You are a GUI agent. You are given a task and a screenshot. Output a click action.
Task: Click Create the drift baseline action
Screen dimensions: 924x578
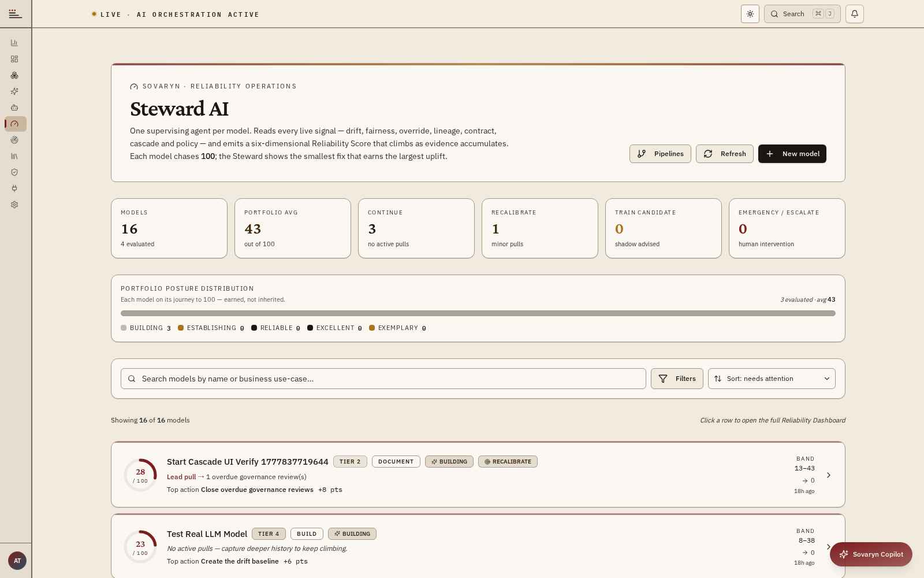[240, 561]
